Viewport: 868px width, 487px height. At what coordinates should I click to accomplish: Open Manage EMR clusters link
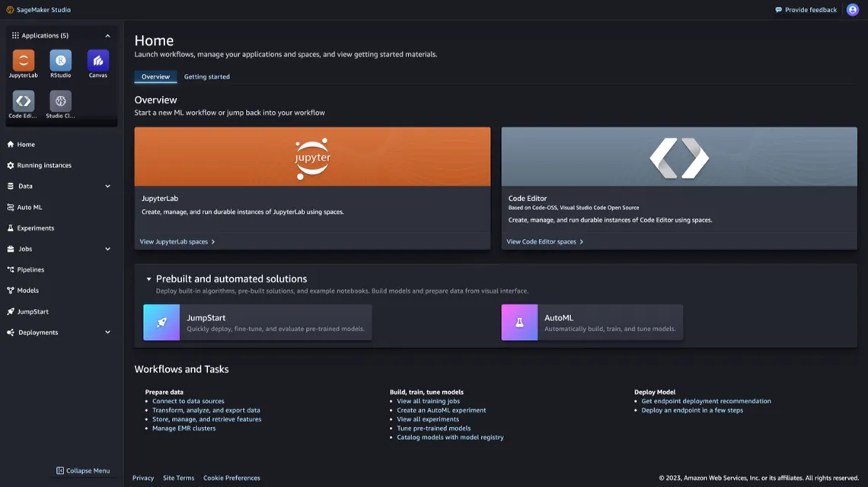pos(183,428)
